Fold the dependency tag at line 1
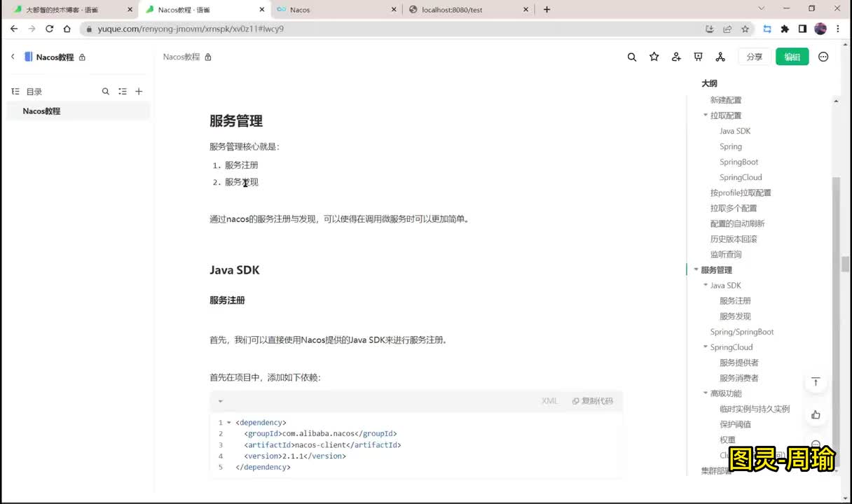 [229, 423]
